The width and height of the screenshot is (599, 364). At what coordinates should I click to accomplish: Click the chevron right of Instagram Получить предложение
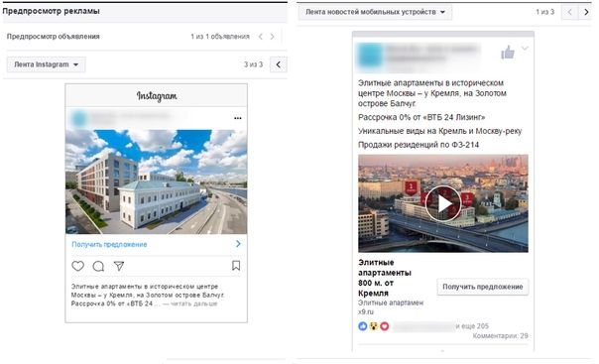click(x=238, y=244)
